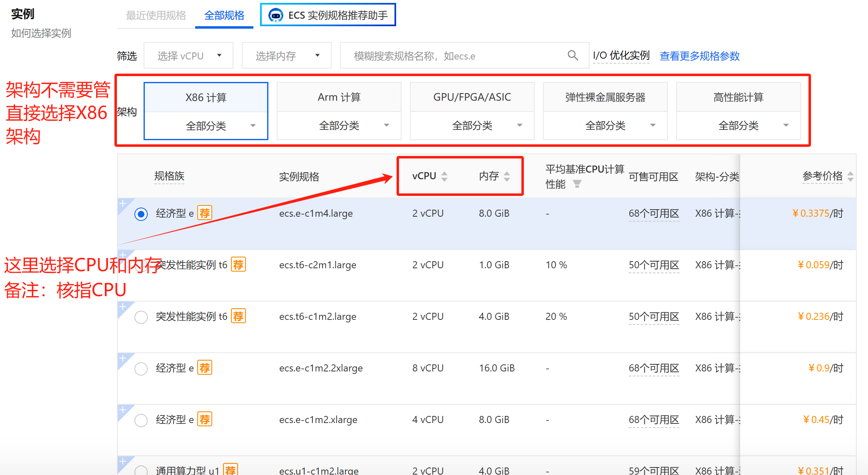Switch to 全部规格 tab

[x=224, y=16]
